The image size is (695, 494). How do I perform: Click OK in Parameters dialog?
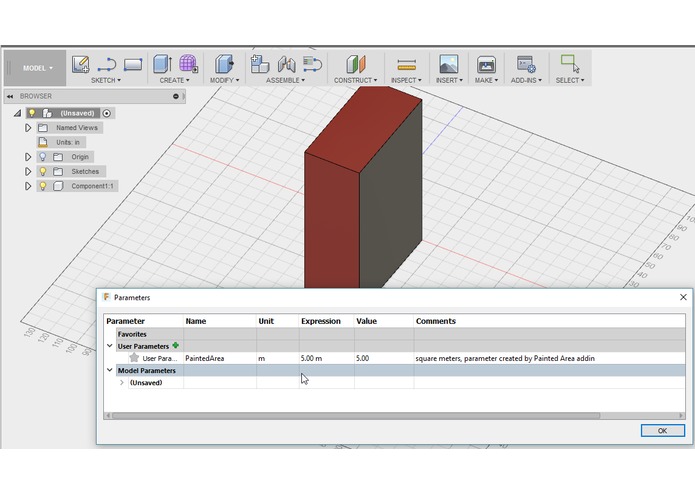click(663, 430)
